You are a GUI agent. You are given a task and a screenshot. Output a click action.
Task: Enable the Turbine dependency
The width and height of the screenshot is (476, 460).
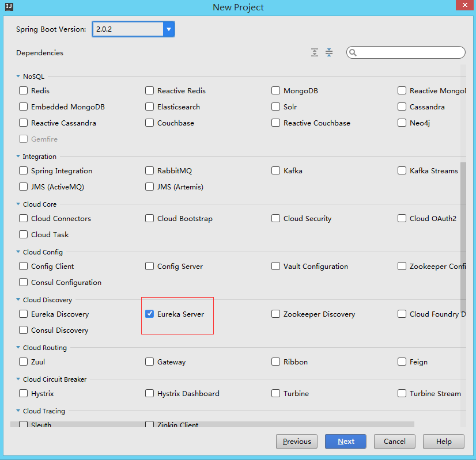(x=275, y=393)
